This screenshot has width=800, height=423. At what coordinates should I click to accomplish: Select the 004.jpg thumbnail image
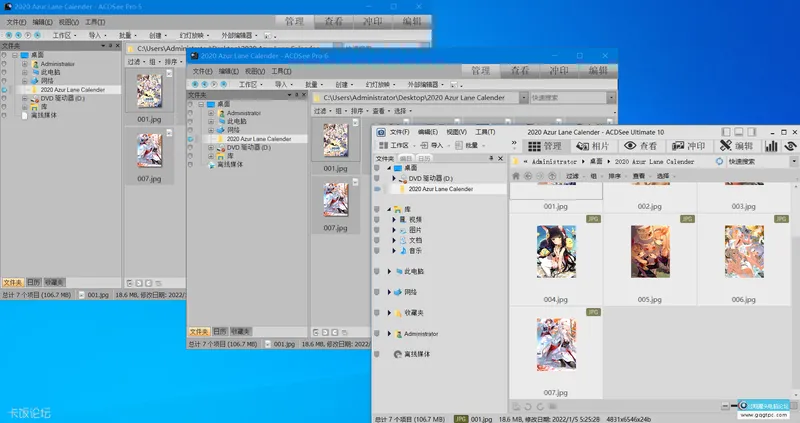556,253
